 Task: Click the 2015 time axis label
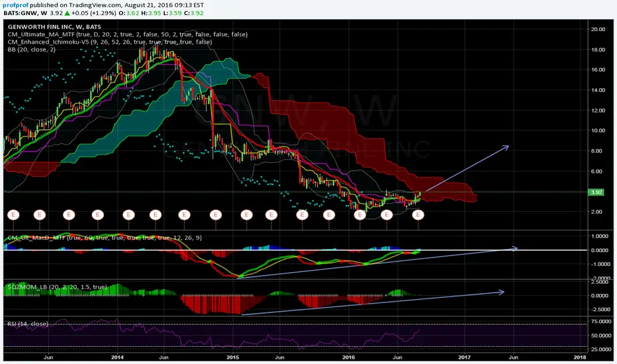[x=233, y=357]
